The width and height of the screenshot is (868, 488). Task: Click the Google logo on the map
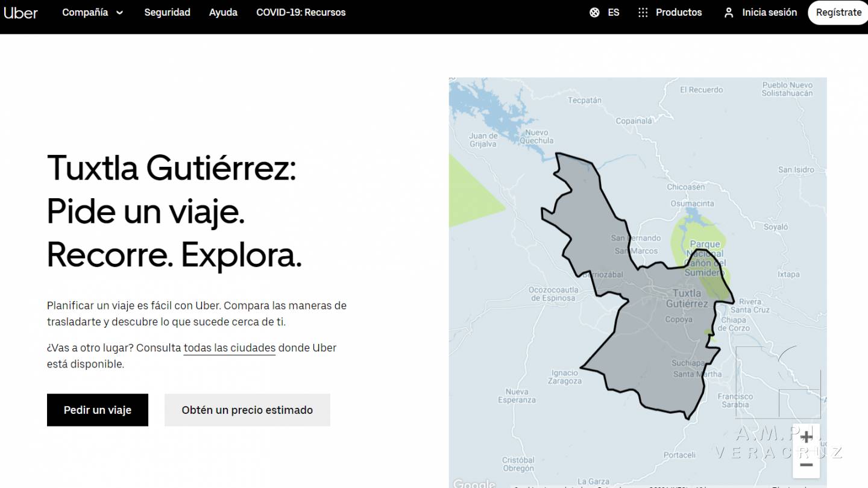[473, 483]
